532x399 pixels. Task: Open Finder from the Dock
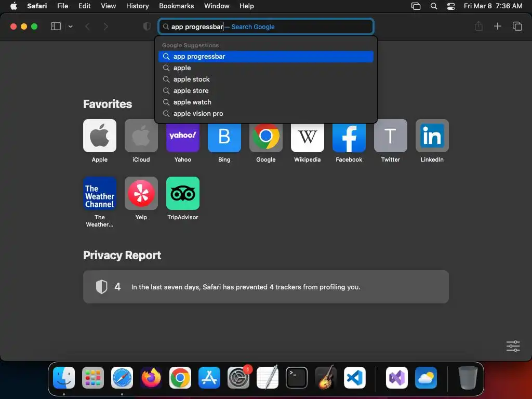pos(64,378)
